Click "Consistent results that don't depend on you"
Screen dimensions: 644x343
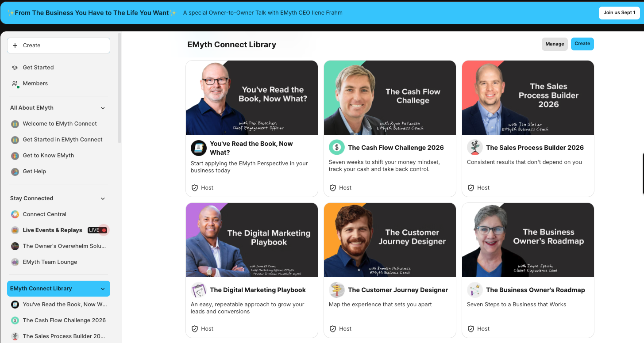(x=524, y=162)
